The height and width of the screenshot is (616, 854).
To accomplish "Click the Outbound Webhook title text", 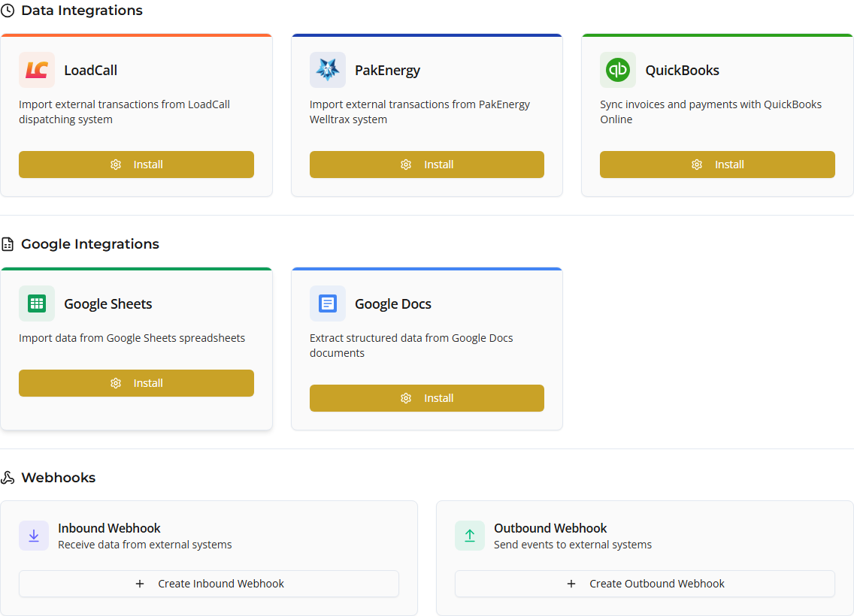I will [x=550, y=528].
